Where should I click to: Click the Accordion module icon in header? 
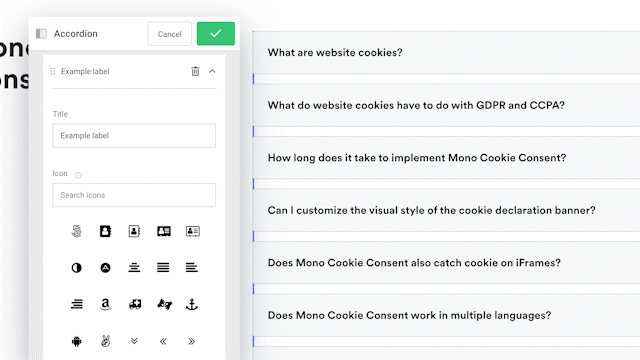click(x=41, y=33)
